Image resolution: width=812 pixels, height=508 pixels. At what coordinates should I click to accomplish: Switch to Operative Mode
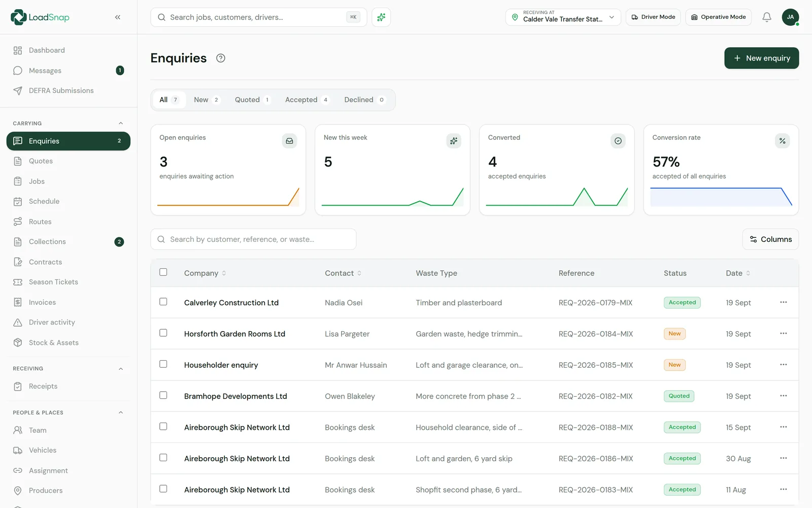click(718, 17)
